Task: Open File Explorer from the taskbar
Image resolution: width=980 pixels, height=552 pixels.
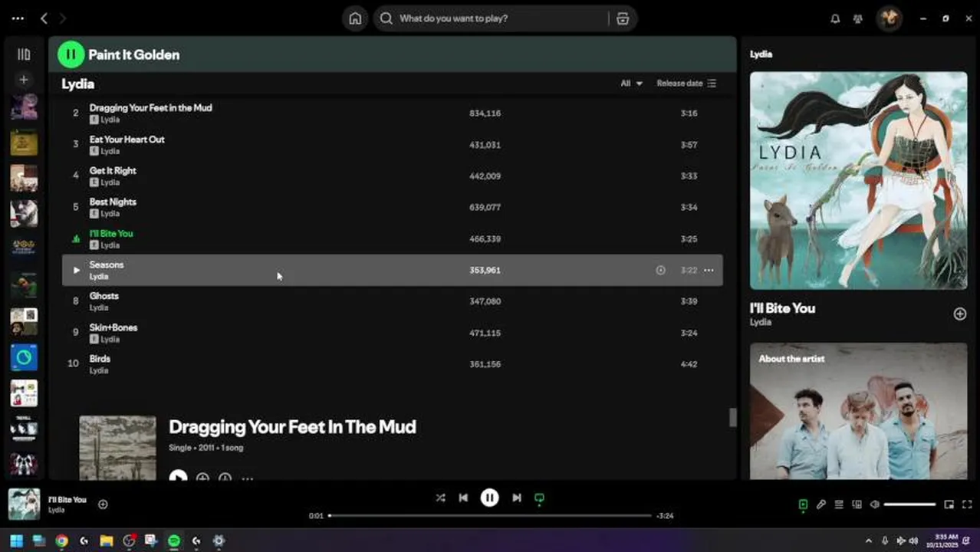Action: (106, 540)
